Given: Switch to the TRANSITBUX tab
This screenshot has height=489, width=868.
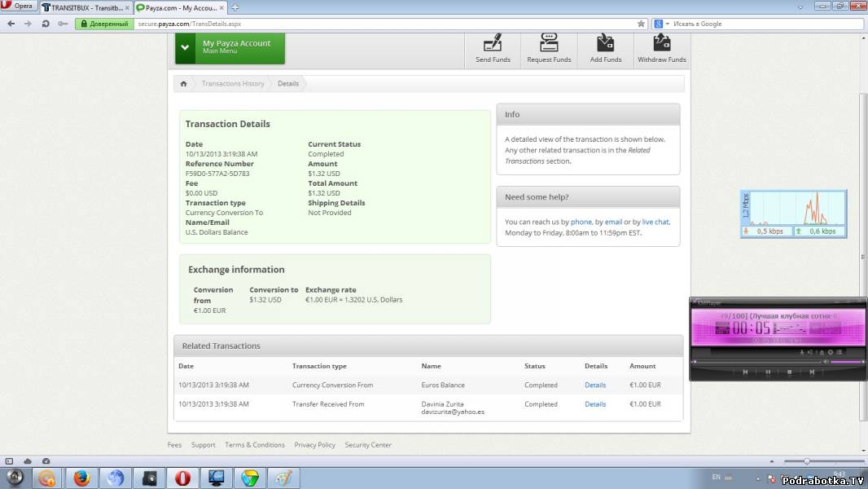Looking at the screenshot, I should pos(85,7).
